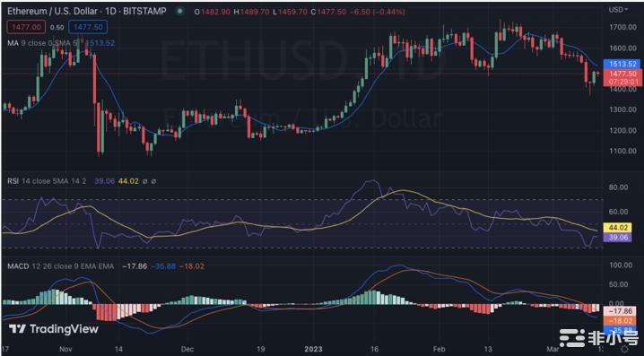The height and width of the screenshot is (356, 644).
Task: Click the O1482.90 open value
Action: click(213, 12)
